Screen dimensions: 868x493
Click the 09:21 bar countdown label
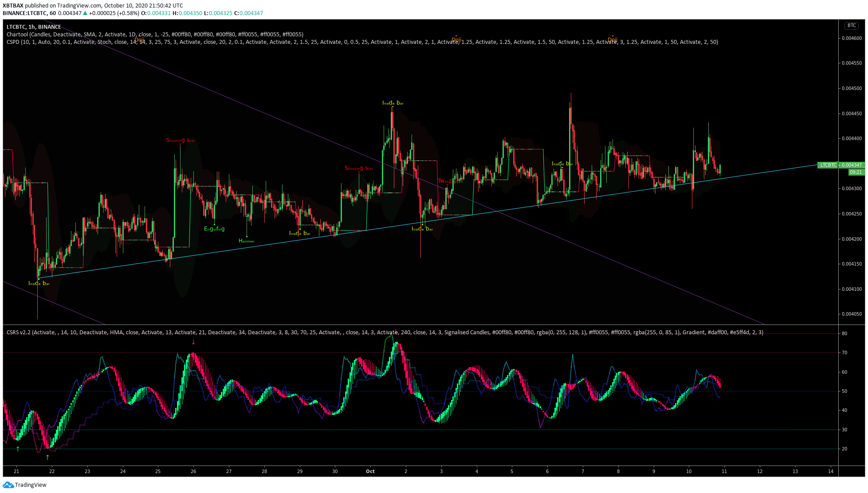pyautogui.click(x=856, y=172)
